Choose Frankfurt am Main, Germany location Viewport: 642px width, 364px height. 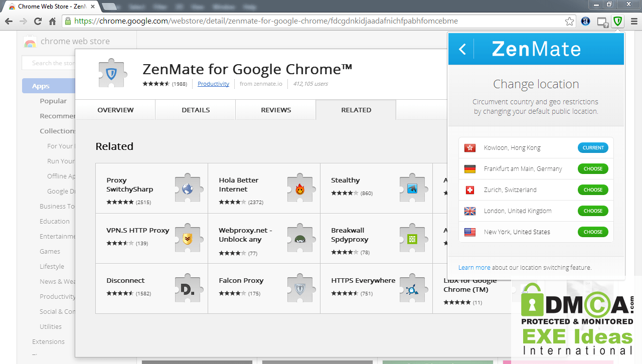[593, 169]
